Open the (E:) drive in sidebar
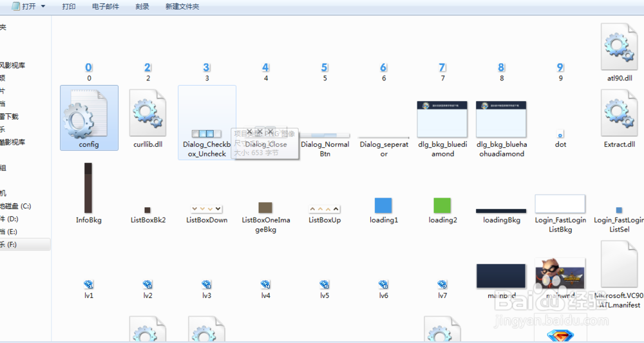Screen dimensions: 644x343 coord(8,232)
